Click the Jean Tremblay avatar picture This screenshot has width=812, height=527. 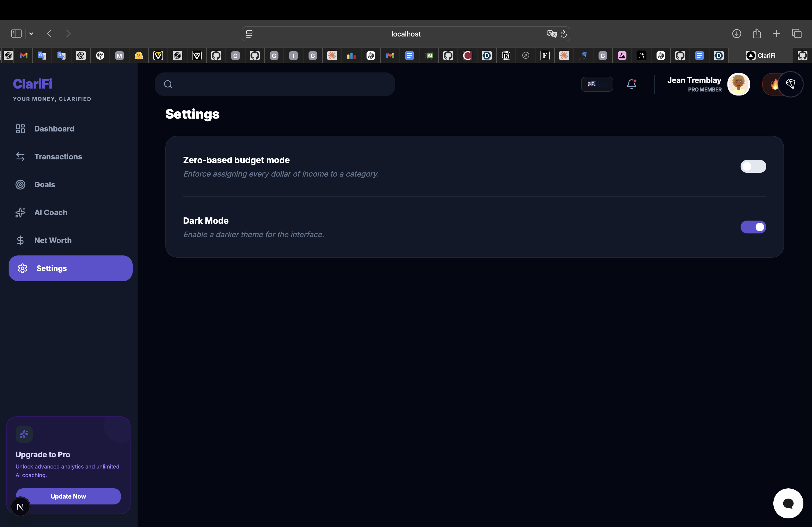(738, 84)
